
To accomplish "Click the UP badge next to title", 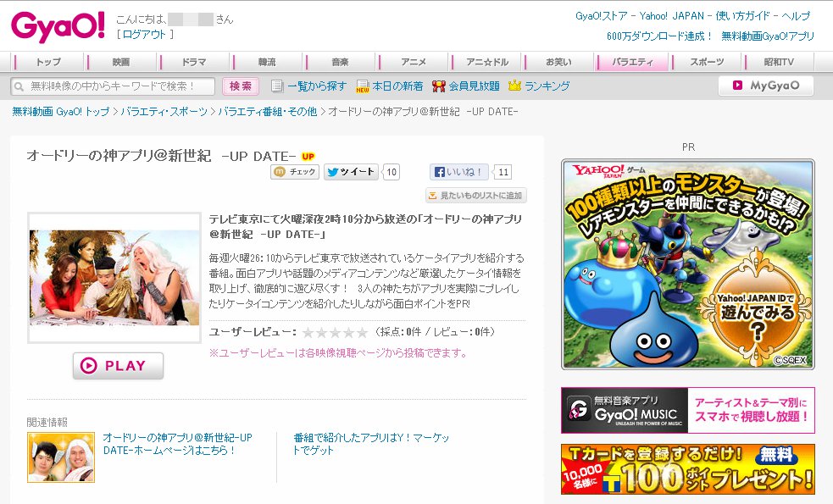I will point(308,156).
